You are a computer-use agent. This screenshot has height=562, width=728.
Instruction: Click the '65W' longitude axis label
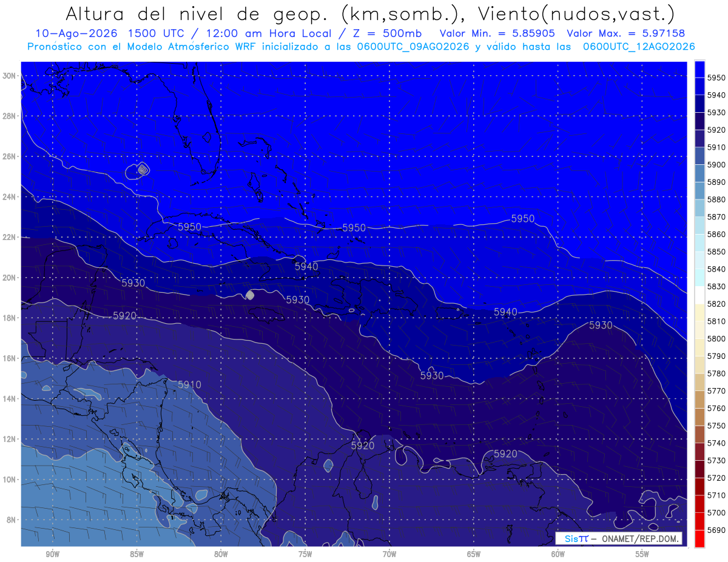coord(474,555)
